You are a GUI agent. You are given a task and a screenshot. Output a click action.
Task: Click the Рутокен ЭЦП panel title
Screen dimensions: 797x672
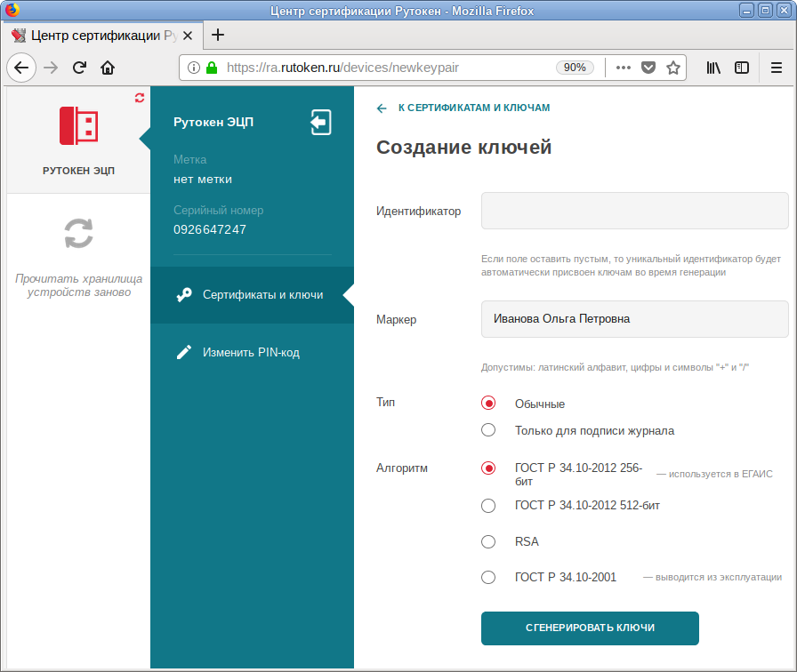click(x=213, y=123)
